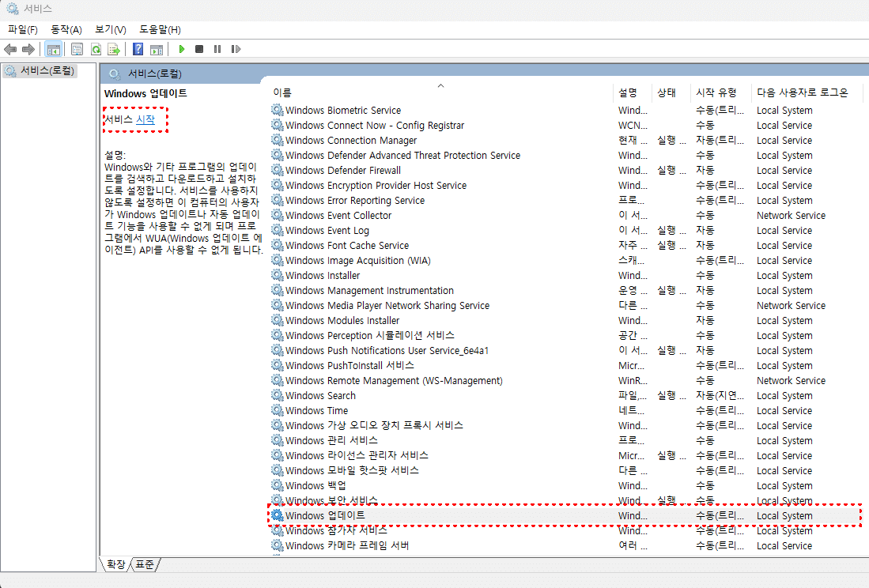Select Windows Encryption Provider Host Service
The height and width of the screenshot is (588, 869).
pyautogui.click(x=565, y=185)
